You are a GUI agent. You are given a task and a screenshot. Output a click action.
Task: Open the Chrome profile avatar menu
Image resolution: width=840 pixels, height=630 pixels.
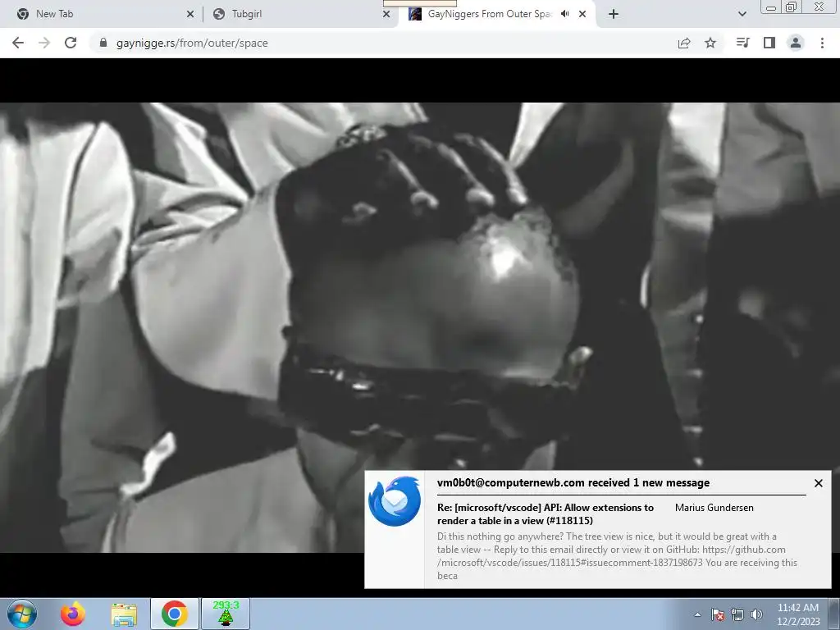[x=796, y=43]
